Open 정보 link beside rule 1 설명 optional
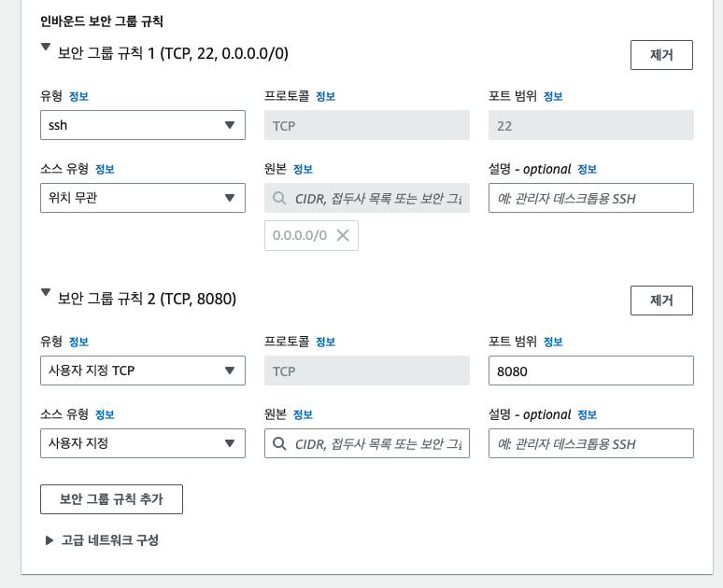 587,169
